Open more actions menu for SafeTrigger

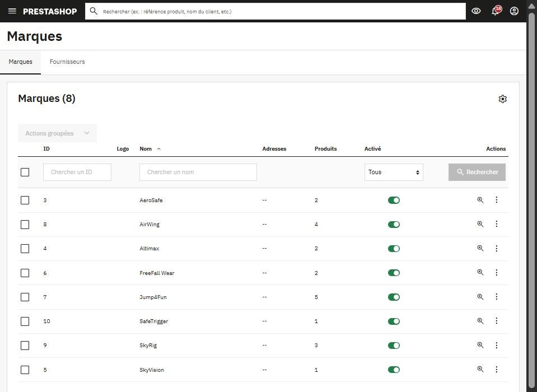point(497,321)
